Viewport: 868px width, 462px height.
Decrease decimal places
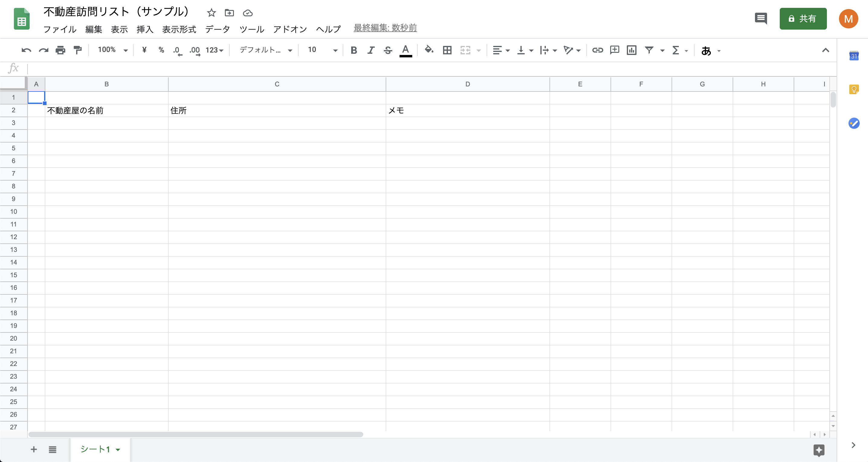click(178, 51)
